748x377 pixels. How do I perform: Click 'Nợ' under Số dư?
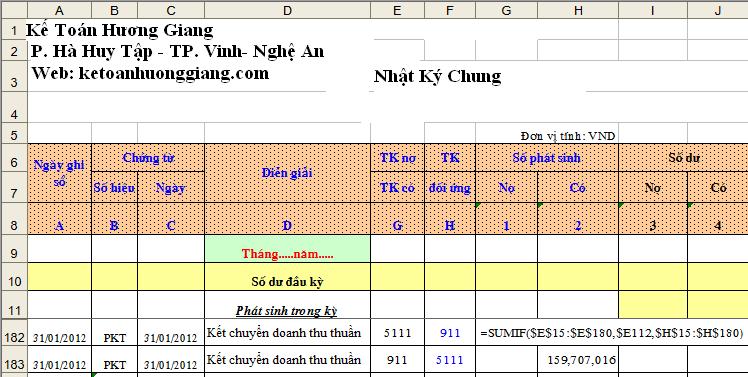coord(653,187)
